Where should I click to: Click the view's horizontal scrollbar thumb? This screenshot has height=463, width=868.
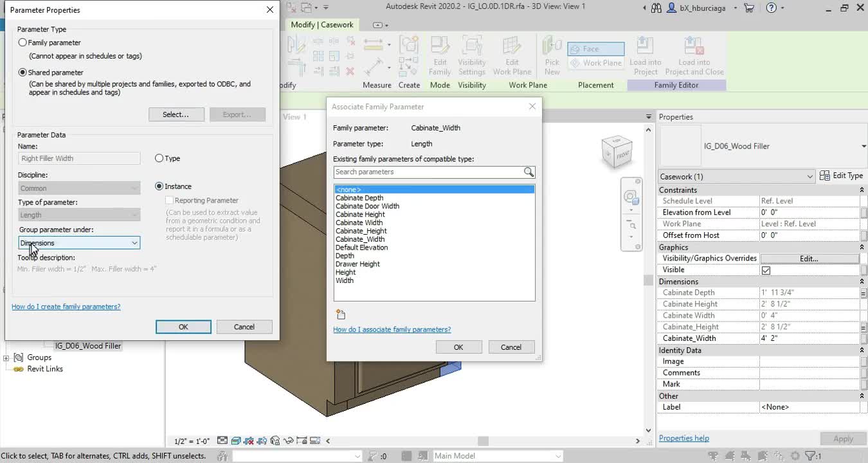[x=483, y=441]
